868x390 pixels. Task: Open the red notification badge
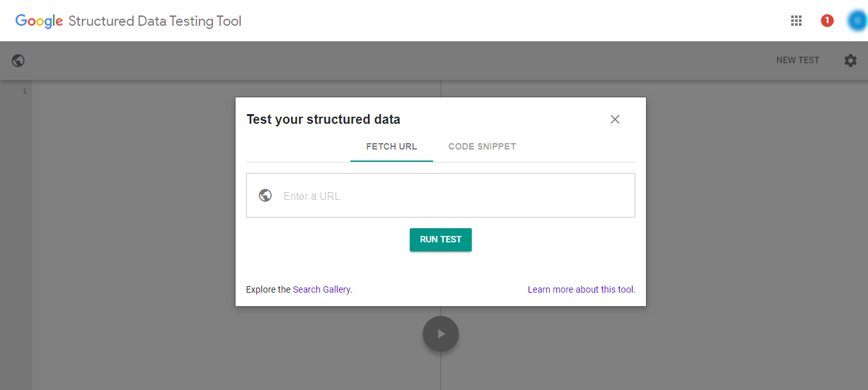(827, 20)
